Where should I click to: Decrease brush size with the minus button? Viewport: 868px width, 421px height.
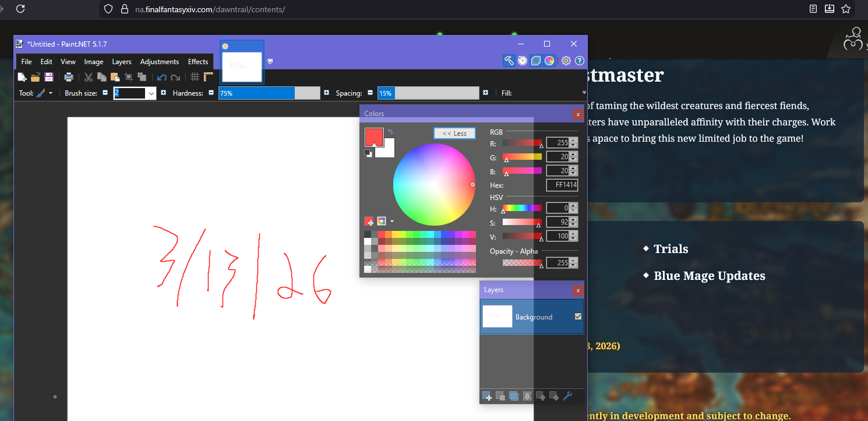[x=105, y=93]
